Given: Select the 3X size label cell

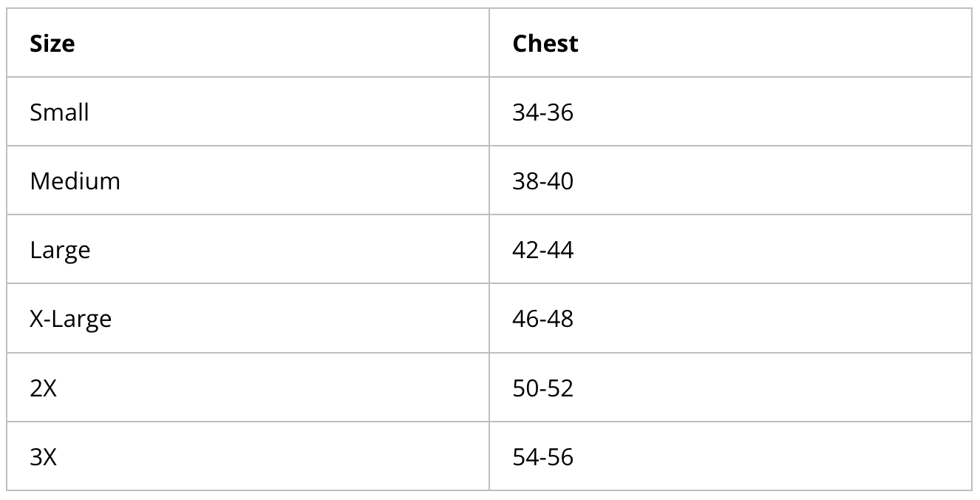Looking at the screenshot, I should pyautogui.click(x=43, y=457).
